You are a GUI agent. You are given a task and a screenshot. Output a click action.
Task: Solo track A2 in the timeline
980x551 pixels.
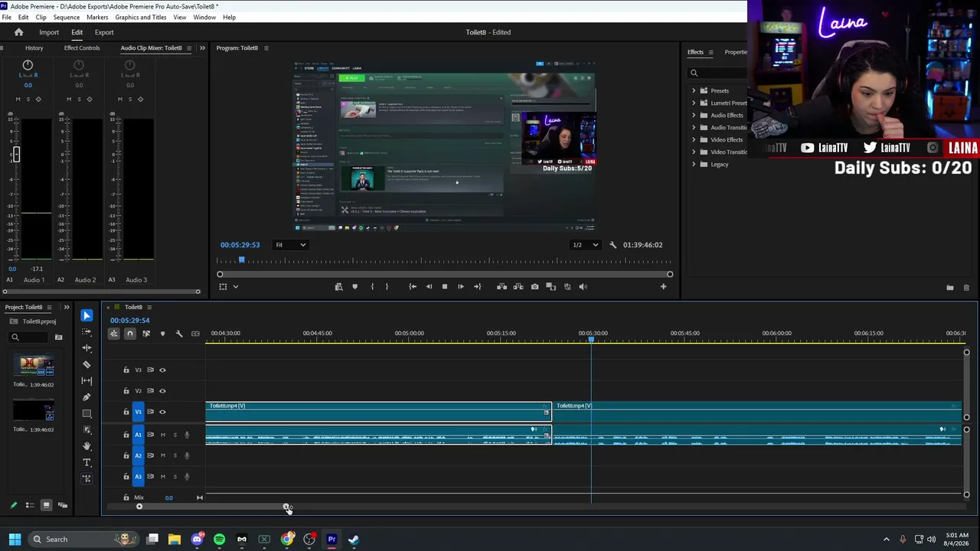pos(175,455)
